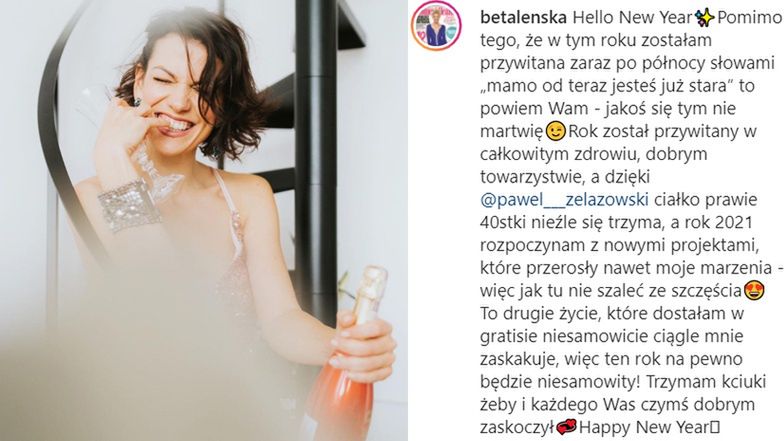
Task: Click the Happy New Year closing text
Action: 644,428
